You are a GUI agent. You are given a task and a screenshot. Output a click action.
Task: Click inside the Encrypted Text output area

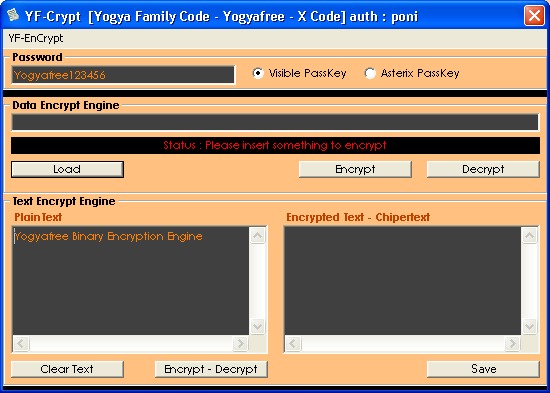click(402, 281)
